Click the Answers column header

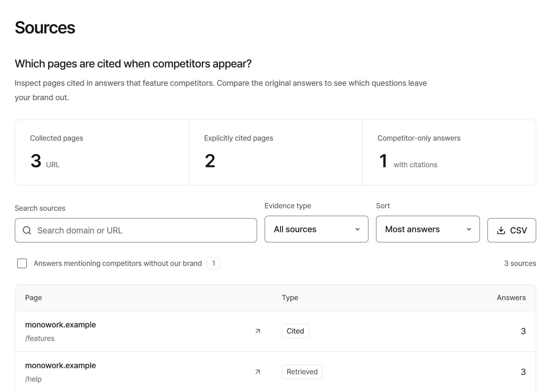[511, 298]
